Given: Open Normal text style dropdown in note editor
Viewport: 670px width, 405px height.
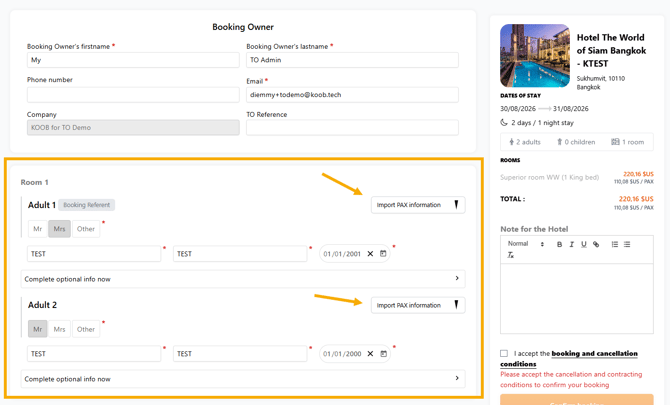Looking at the screenshot, I should pos(526,244).
